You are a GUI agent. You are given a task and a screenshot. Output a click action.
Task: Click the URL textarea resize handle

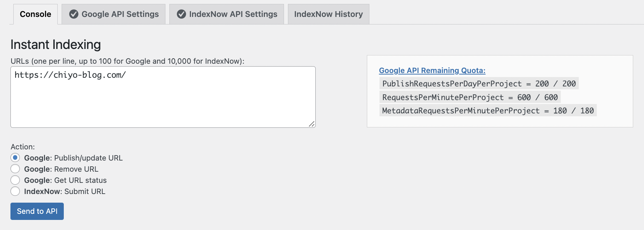coord(312,124)
